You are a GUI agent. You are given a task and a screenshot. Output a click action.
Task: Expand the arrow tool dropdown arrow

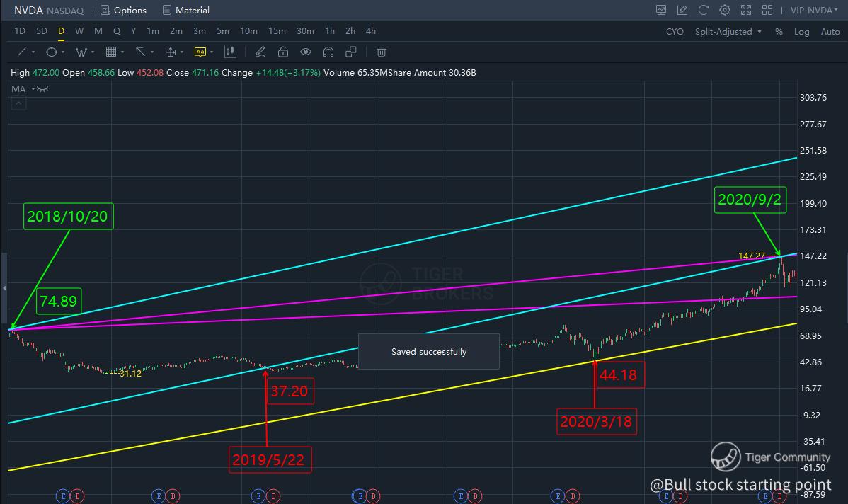(152, 52)
